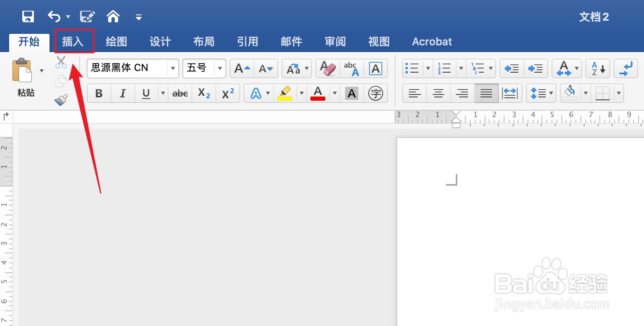Toggle strikethrough formatting
The height and width of the screenshot is (326, 644).
[x=180, y=93]
